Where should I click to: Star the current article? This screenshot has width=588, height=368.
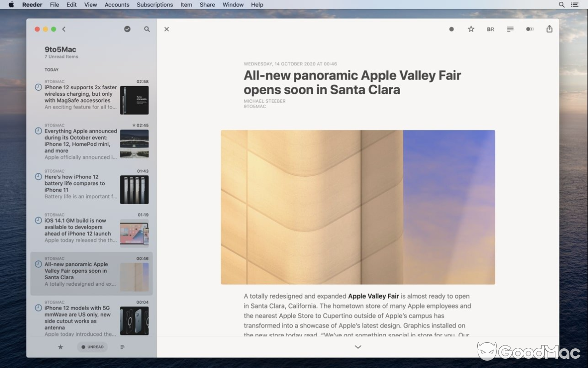[x=470, y=29]
